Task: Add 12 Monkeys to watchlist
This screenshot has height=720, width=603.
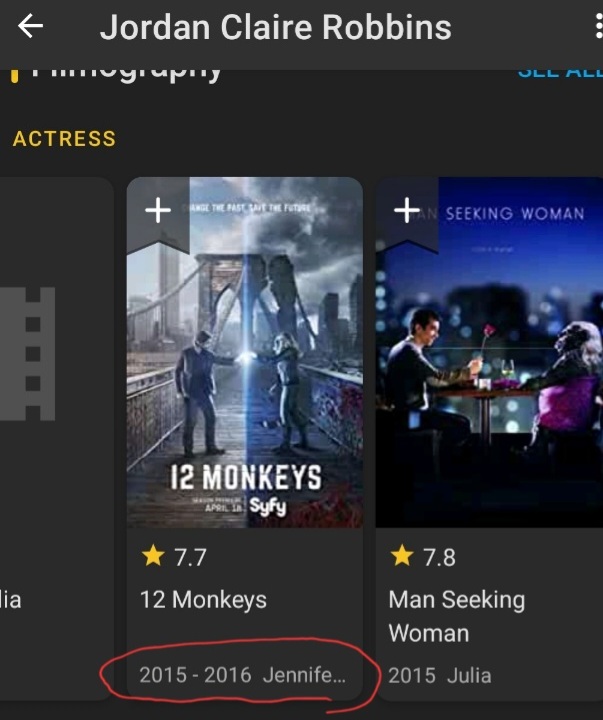Action: (157, 210)
